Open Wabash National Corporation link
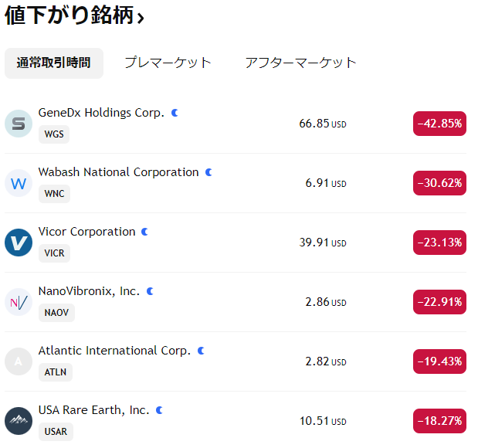Viewport: 478px width, 448px height. point(118,172)
